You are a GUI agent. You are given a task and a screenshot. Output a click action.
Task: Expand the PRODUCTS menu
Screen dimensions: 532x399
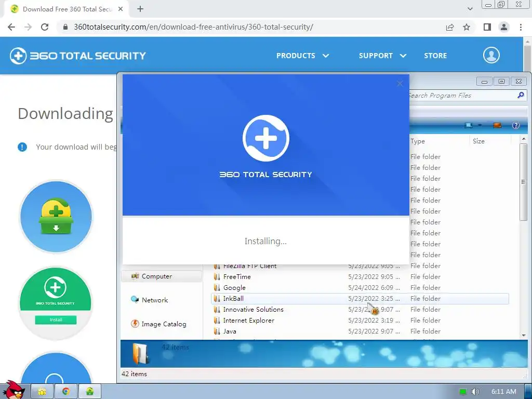[x=303, y=56]
